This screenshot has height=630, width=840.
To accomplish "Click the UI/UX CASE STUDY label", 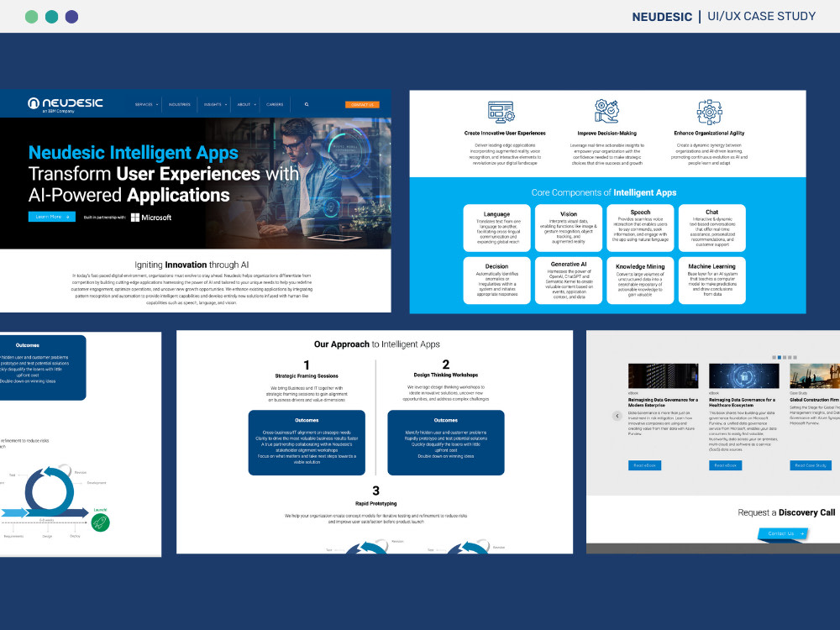I will (761, 16).
